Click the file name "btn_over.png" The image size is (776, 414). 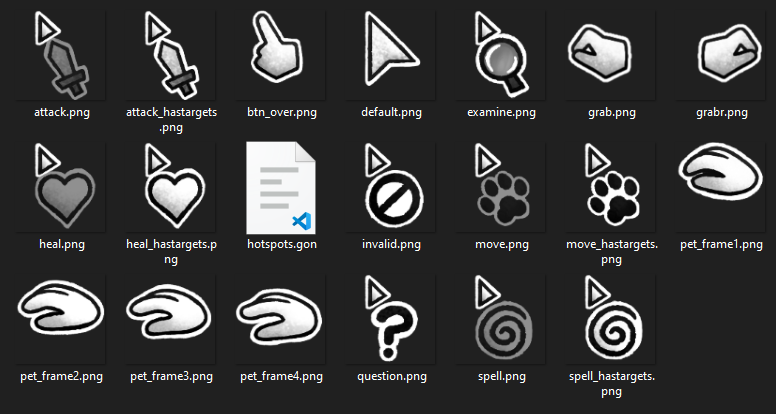(x=282, y=113)
